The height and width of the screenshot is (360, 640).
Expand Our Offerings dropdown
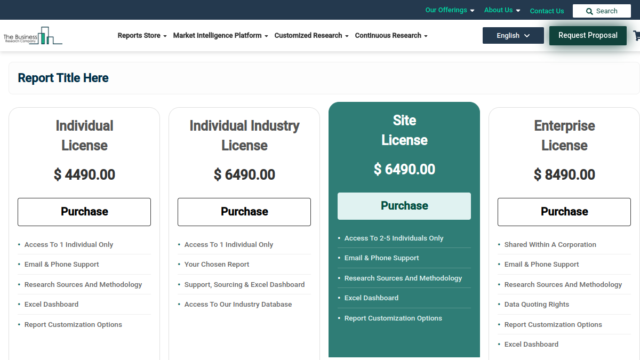[x=449, y=10]
